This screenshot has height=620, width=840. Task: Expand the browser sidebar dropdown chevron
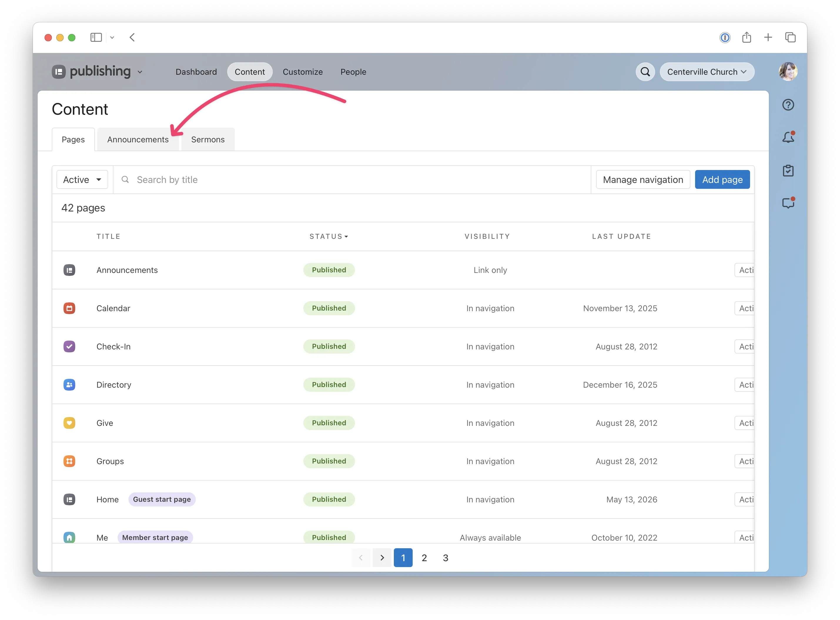tap(112, 38)
